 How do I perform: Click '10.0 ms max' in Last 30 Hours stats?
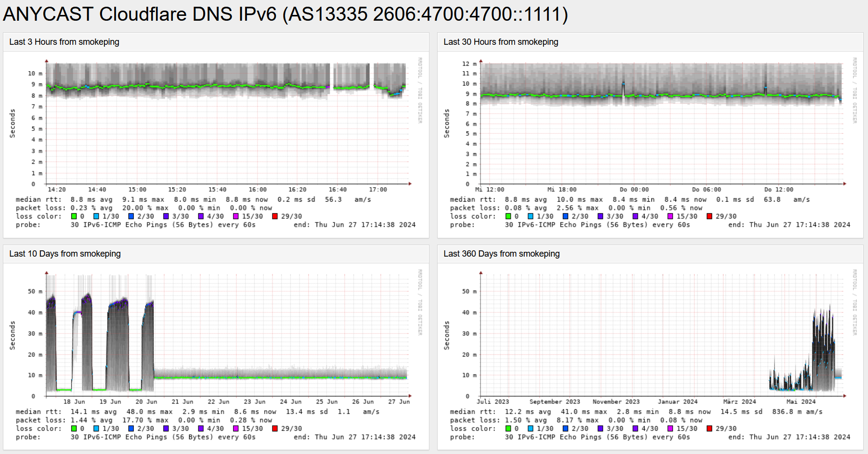580,199
